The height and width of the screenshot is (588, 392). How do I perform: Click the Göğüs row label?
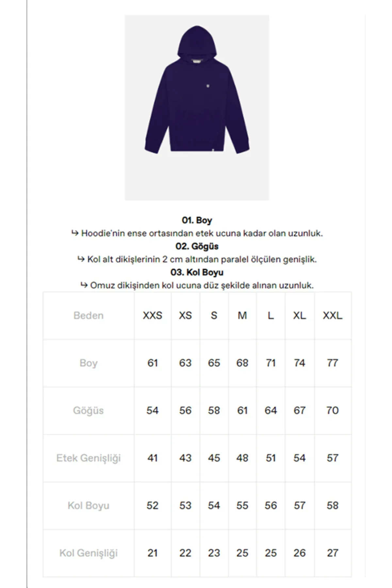(89, 411)
